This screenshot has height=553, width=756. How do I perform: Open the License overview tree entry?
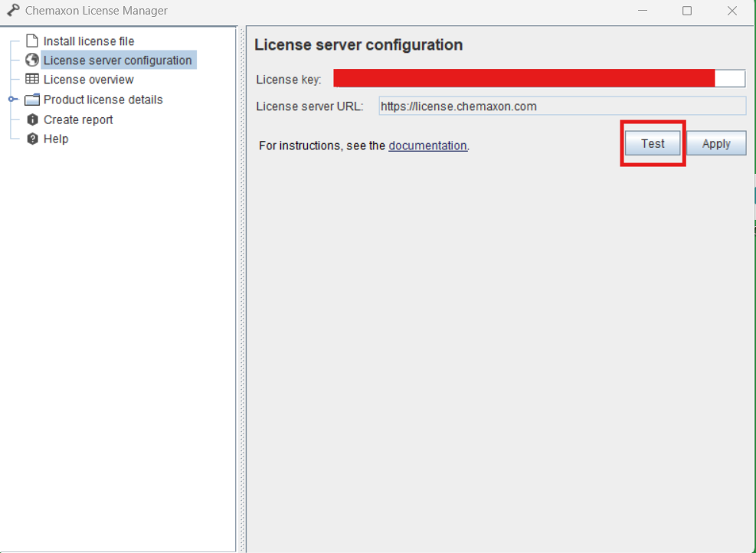click(89, 80)
